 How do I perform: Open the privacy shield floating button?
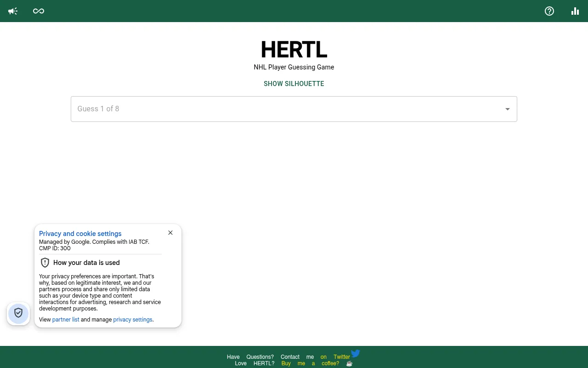18,313
